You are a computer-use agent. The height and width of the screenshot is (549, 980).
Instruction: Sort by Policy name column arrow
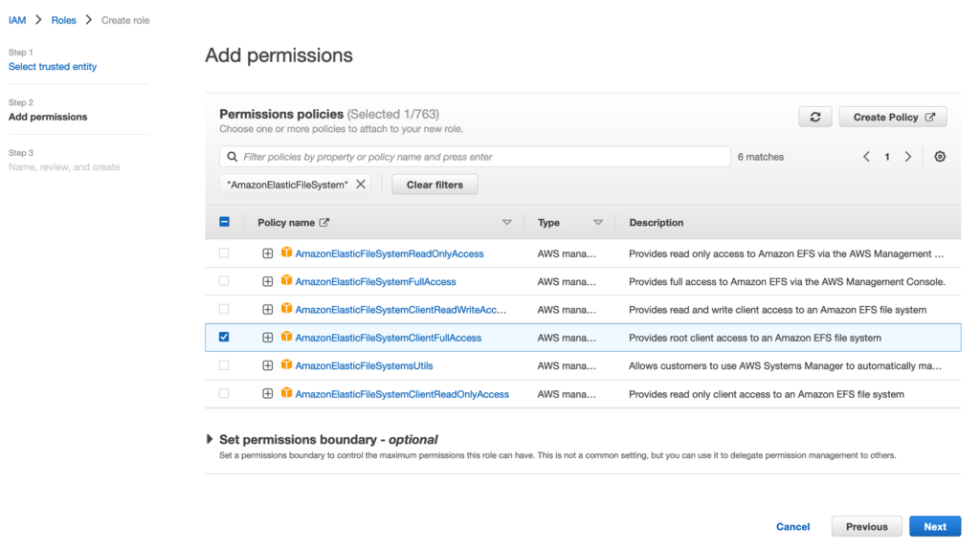click(507, 222)
